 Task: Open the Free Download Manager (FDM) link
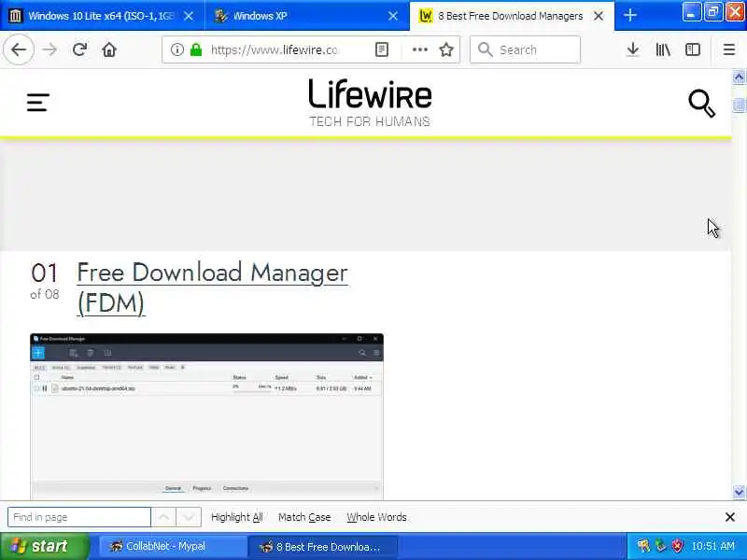[213, 287]
